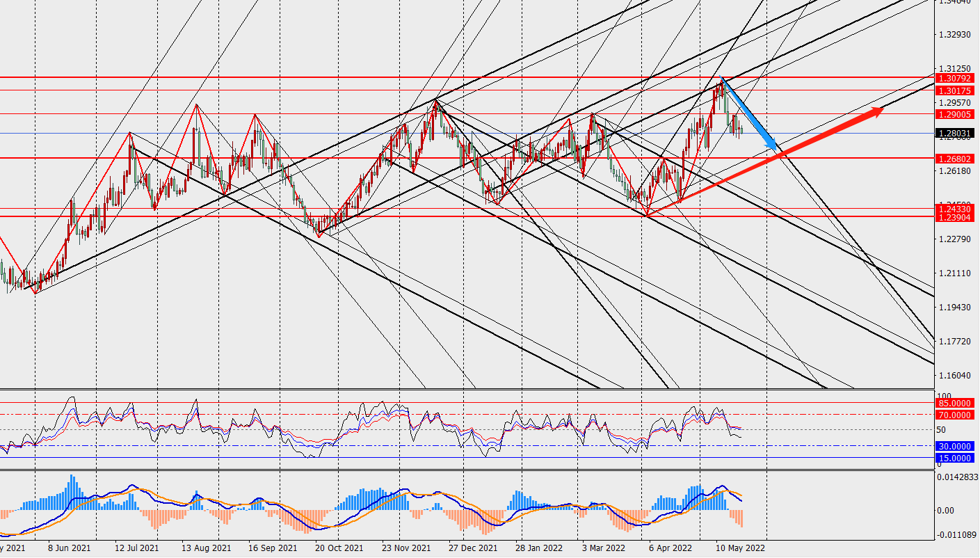Image resolution: width=980 pixels, height=558 pixels.
Task: Click the 30.0000 oscillator level label
Action: pos(956,446)
